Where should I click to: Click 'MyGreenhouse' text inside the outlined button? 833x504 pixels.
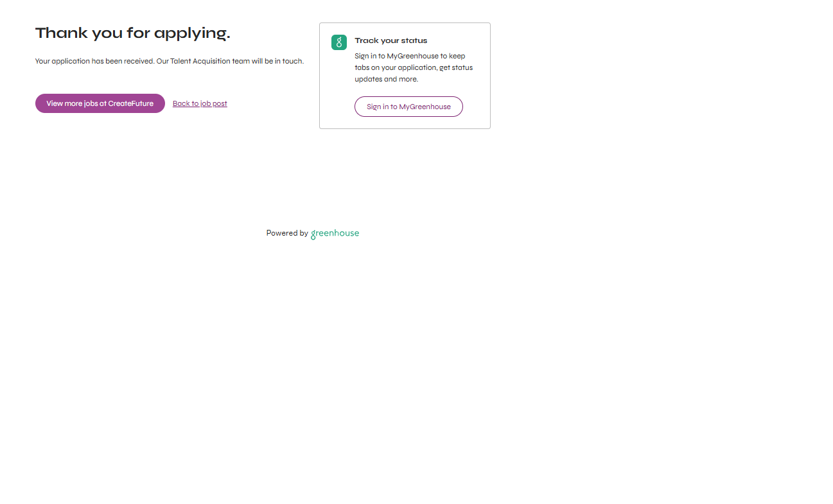(425, 107)
